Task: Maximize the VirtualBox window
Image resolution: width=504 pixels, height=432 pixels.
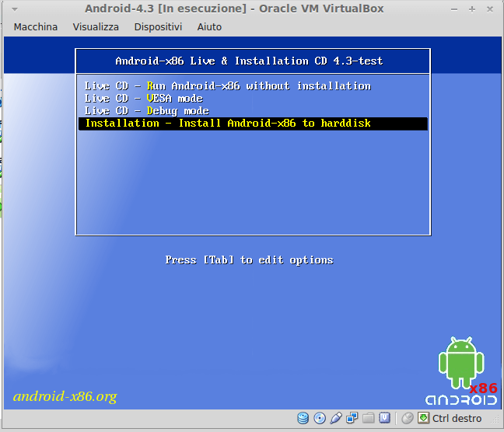Action: [472, 9]
